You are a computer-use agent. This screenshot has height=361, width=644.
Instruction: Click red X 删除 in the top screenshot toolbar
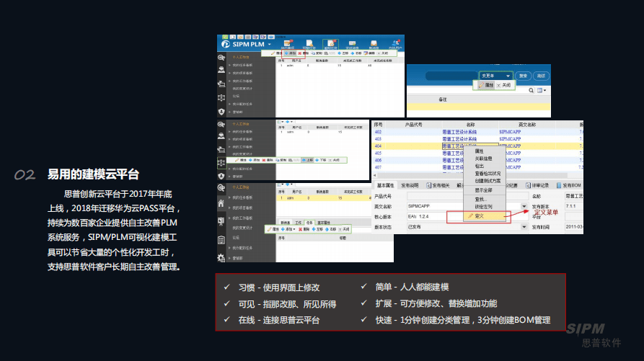tap(304, 53)
